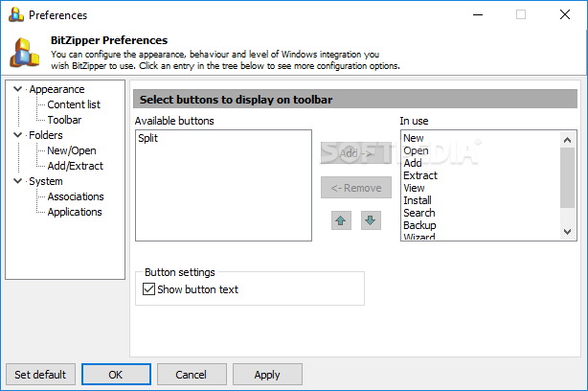Select Associations under System
The image size is (588, 391).
[x=76, y=196]
